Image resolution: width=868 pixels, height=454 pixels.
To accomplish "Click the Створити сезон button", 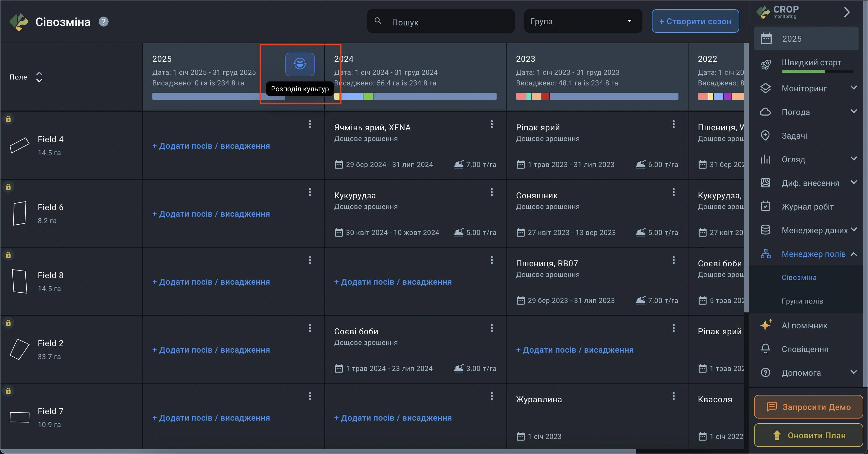I will coord(695,21).
